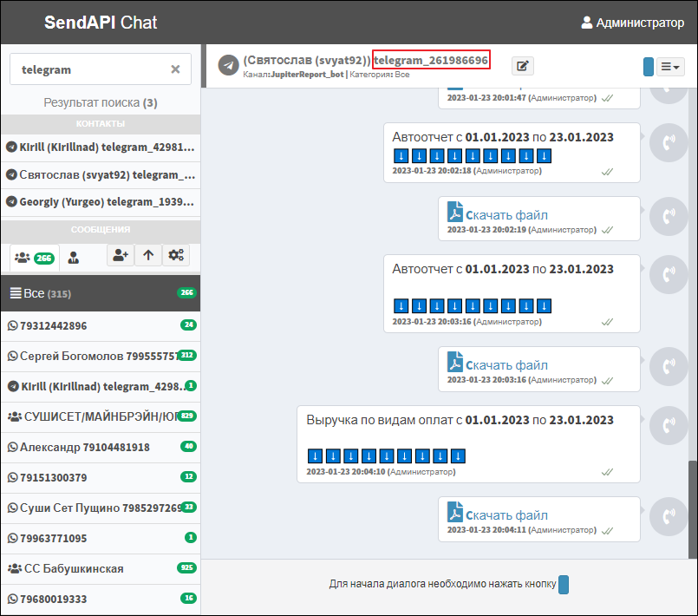Download the file sent at 20:04:11
Screen dimensions: 698x616
point(506,514)
